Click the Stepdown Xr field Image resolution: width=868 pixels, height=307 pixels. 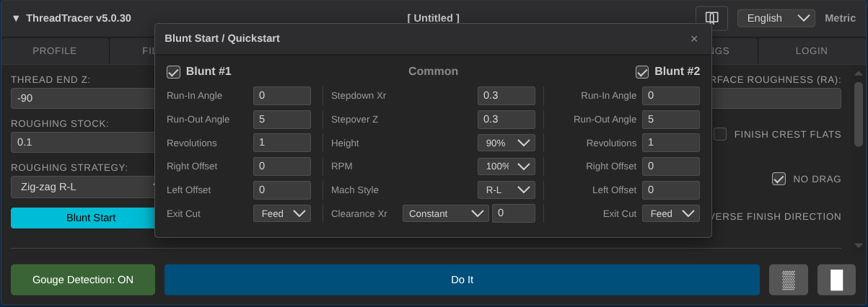click(x=507, y=95)
